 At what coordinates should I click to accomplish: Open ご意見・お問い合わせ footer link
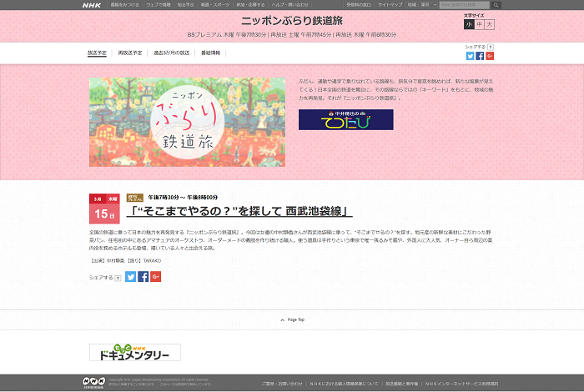click(282, 384)
